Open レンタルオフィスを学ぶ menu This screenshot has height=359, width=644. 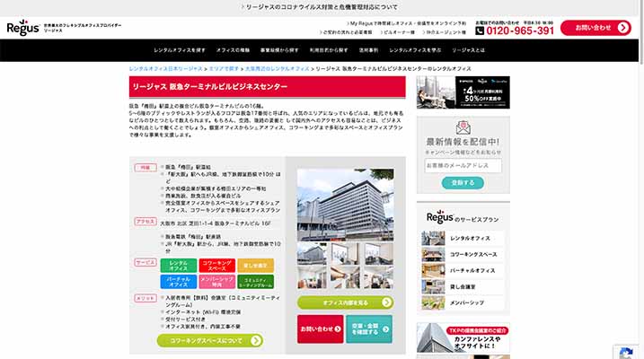[415, 50]
